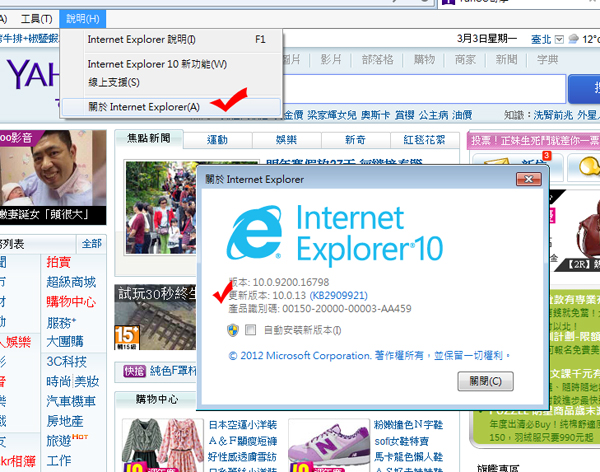Switch to the 運動 news tab

(217, 140)
